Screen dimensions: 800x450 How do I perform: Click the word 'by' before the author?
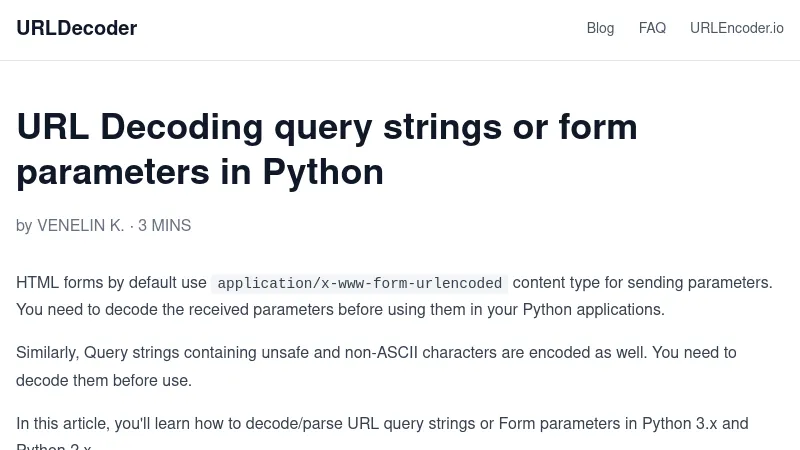(24, 226)
